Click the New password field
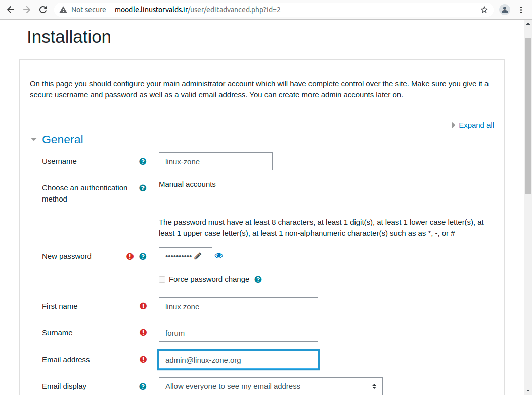The height and width of the screenshot is (395, 532). [185, 256]
